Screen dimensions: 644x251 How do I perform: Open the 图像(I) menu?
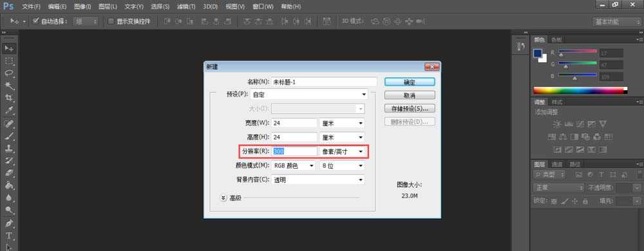83,6
